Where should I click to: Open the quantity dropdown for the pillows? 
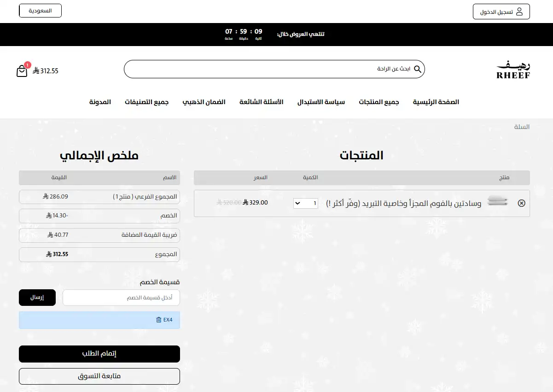306,203
